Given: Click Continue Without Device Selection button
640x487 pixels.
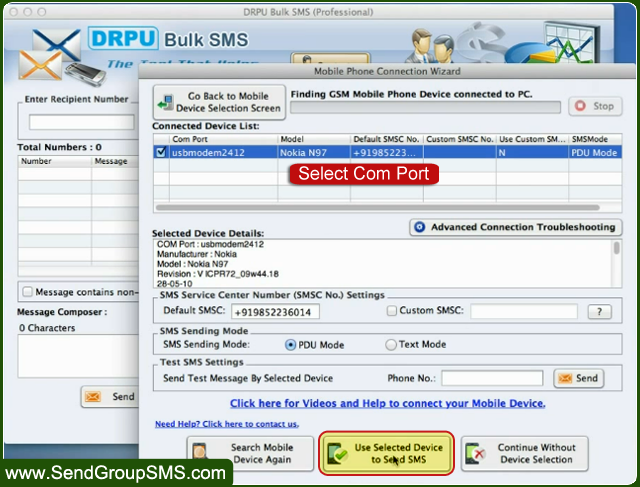Looking at the screenshot, I should 524,454.
